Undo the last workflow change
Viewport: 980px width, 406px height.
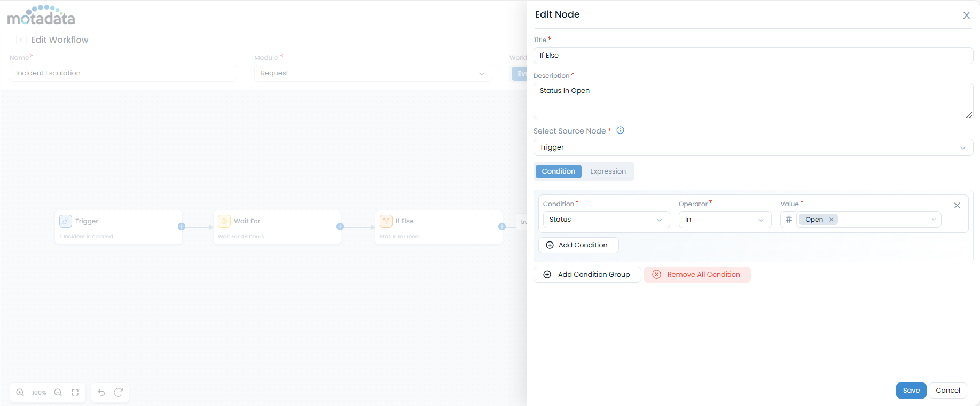(x=101, y=393)
